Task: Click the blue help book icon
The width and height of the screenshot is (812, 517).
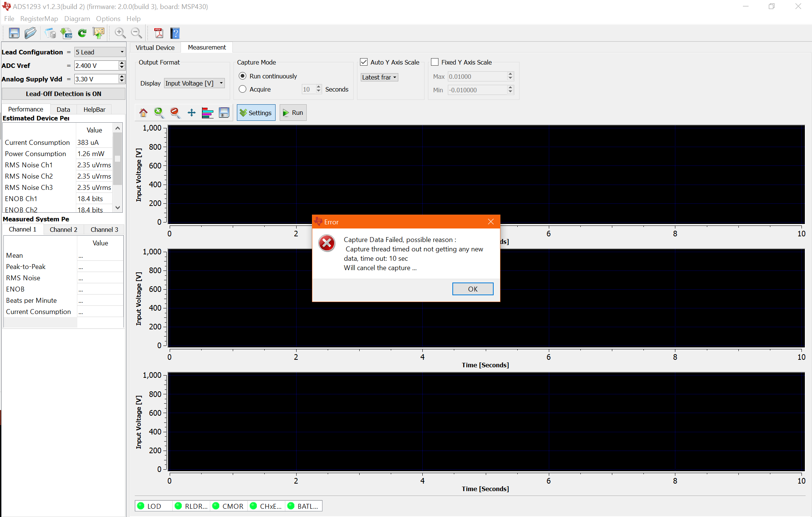Action: [x=175, y=33]
